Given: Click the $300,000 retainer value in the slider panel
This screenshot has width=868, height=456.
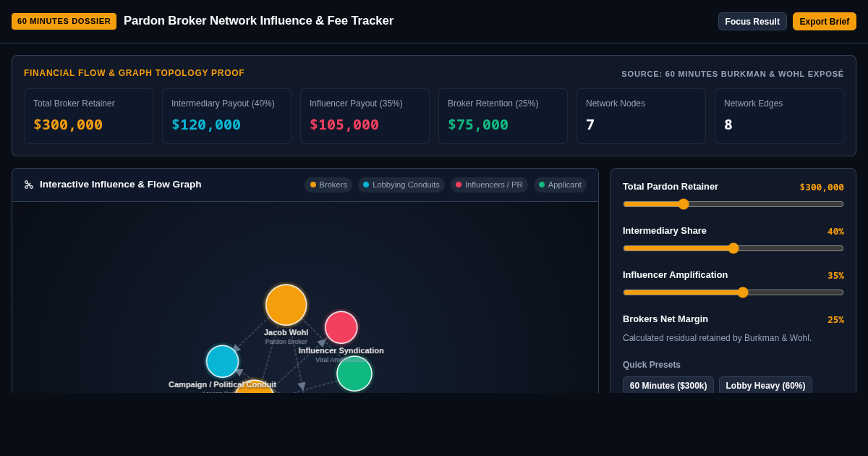Looking at the screenshot, I should pos(822,187).
